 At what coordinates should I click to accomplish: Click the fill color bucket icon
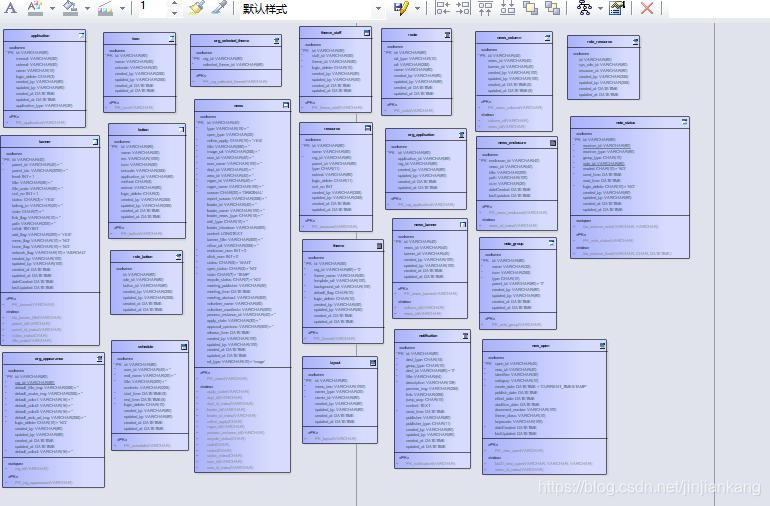click(71, 7)
